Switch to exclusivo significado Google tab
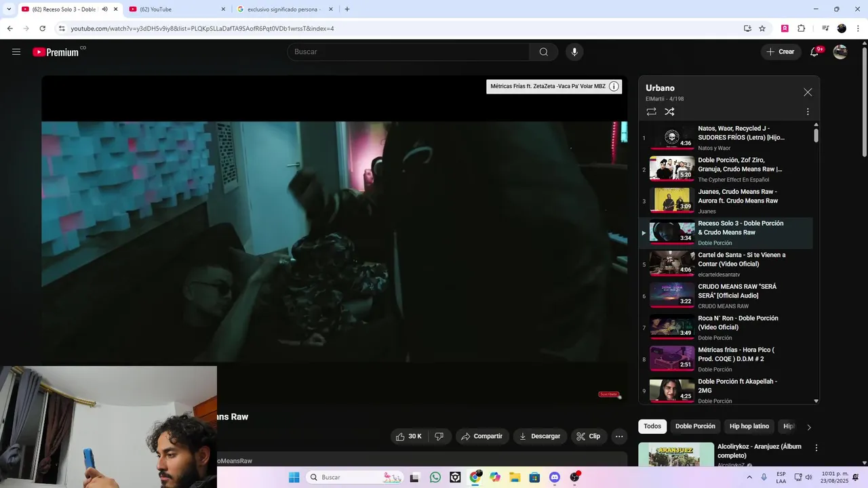868x488 pixels. click(285, 9)
